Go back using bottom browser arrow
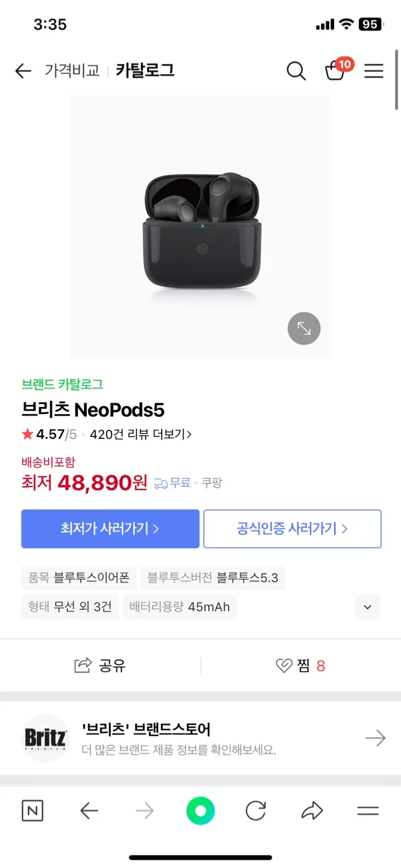 [89, 811]
